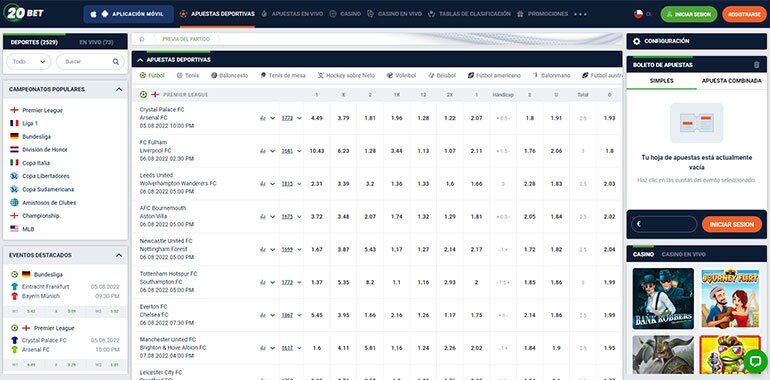Viewport: 770px width, 380px height.
Task: Click the stats icon for Tottenham Hotspur match
Action: pos(263,282)
